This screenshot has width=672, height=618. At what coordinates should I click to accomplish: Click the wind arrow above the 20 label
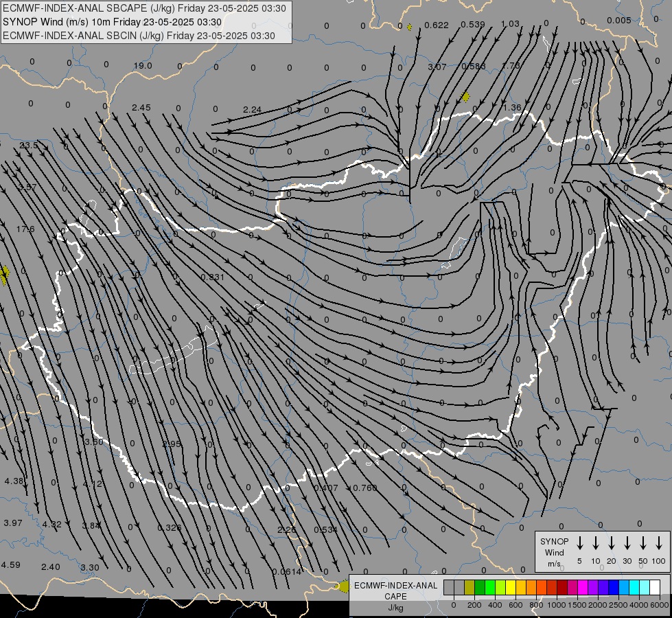pos(611,543)
